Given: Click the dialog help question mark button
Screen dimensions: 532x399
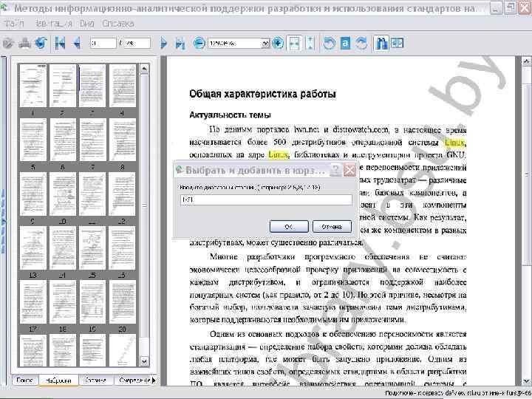Looking at the screenshot, I should [x=335, y=170].
